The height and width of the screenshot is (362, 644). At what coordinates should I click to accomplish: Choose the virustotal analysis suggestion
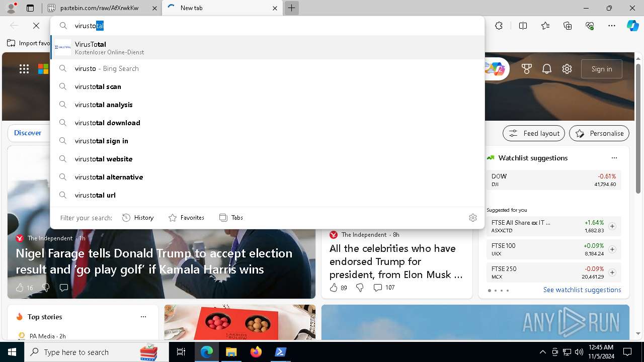click(x=267, y=105)
